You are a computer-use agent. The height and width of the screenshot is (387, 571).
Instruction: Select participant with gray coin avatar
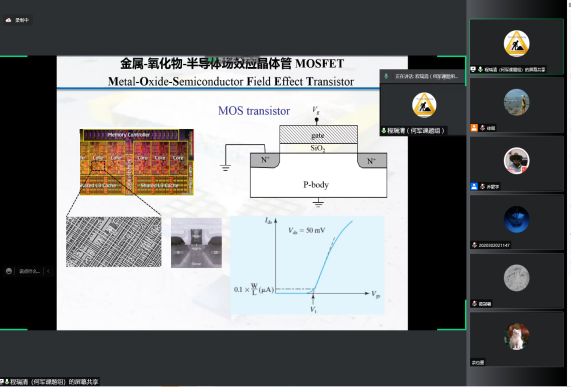516,281
